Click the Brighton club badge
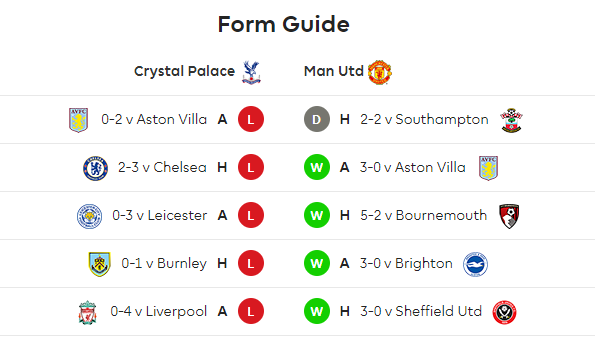This screenshot has height=363, width=595. 475,264
